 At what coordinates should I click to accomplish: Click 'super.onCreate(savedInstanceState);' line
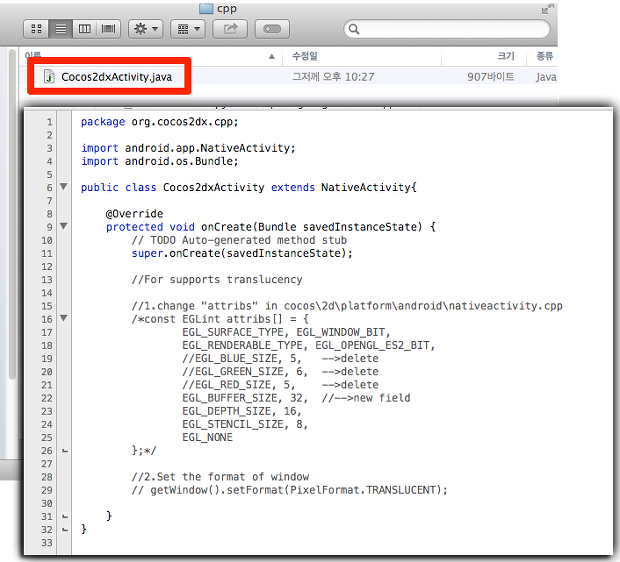pyautogui.click(x=242, y=253)
